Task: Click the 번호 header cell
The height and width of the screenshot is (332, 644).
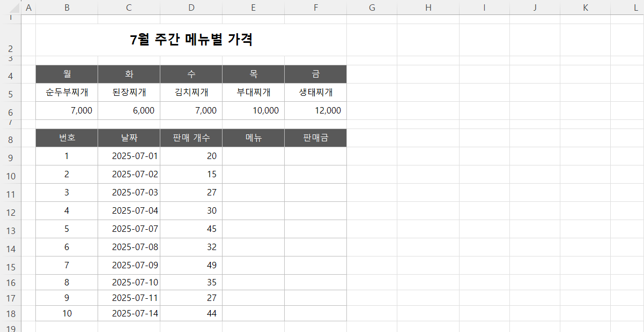Action: (x=66, y=138)
